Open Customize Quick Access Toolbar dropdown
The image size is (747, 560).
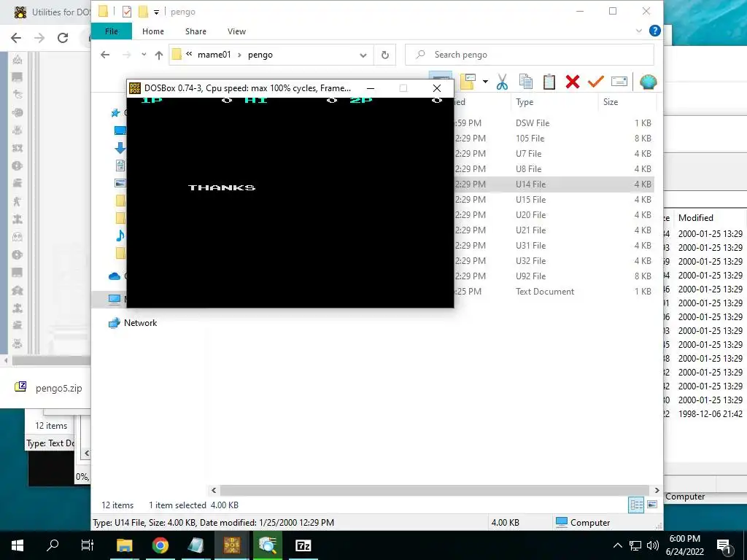(156, 12)
